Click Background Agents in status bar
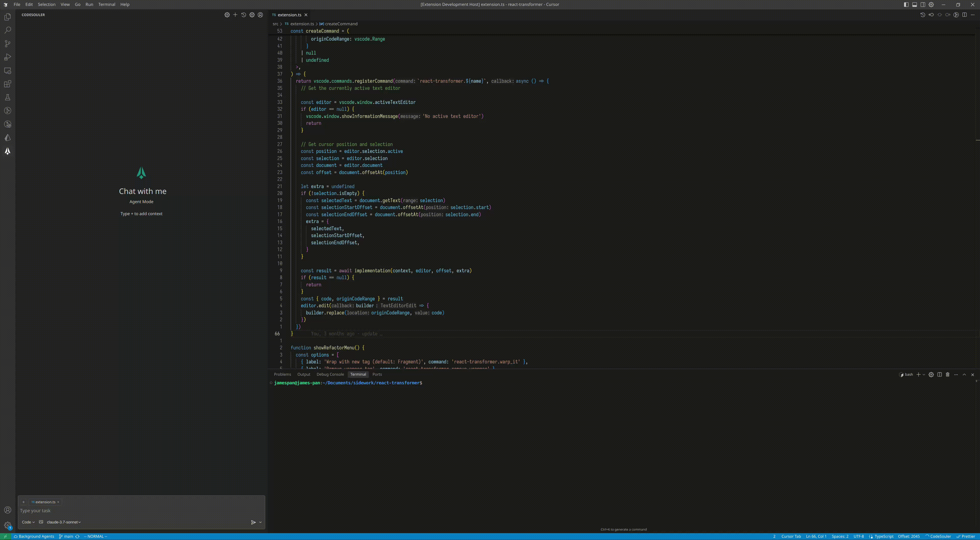The height and width of the screenshot is (540, 980). coord(34,537)
